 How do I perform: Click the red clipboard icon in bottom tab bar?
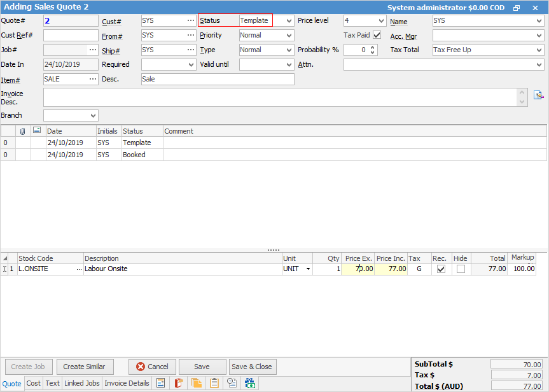[x=179, y=383]
